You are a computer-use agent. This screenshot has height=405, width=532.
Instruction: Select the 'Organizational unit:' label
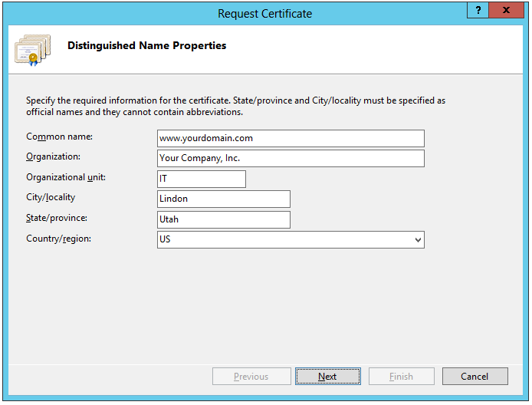click(66, 177)
